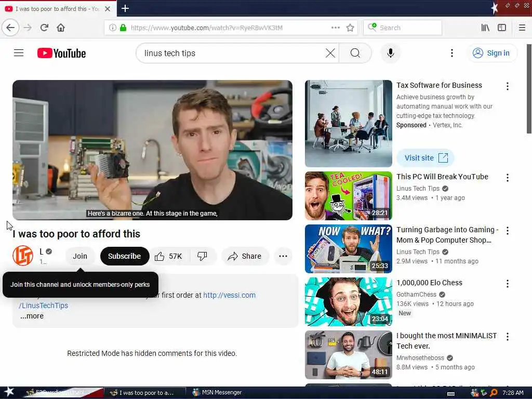Click the Join channel button
This screenshot has height=399, width=532.
coord(80,256)
